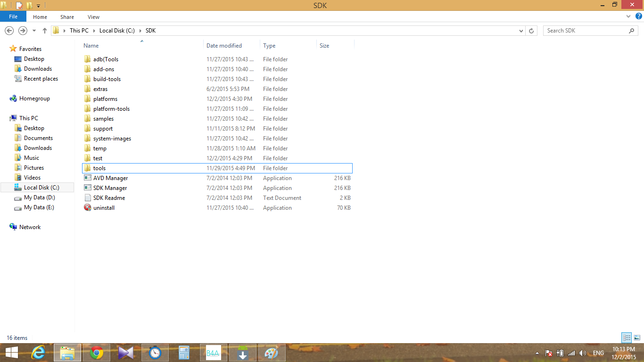Switch to details view layout

[x=627, y=337]
